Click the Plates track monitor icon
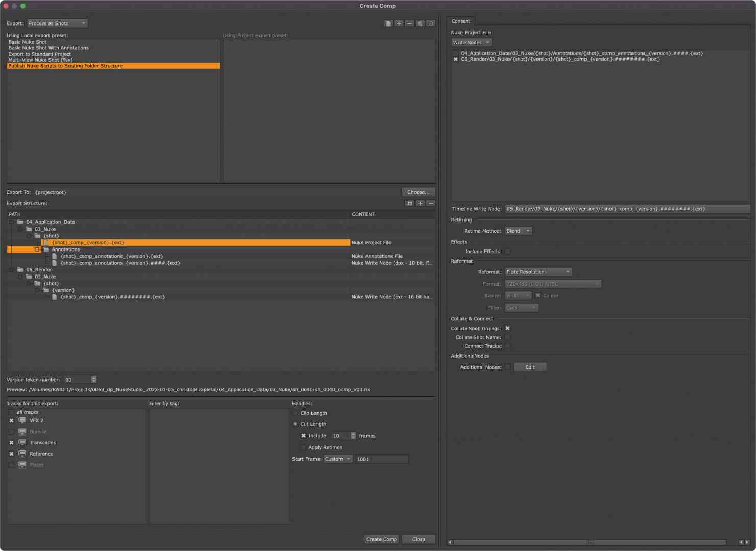Image resolution: width=756 pixels, height=551 pixels. [22, 465]
